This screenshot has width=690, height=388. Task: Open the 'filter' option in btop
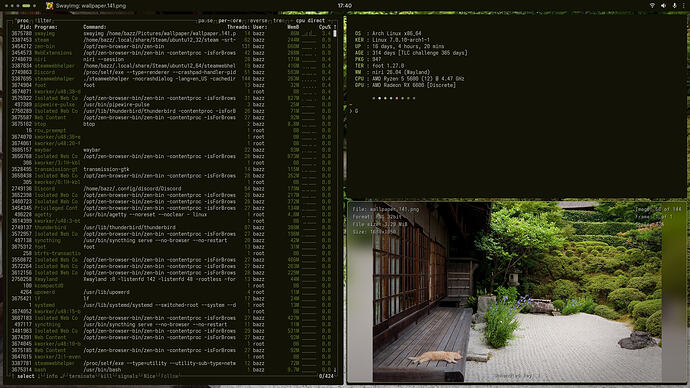pos(43,20)
